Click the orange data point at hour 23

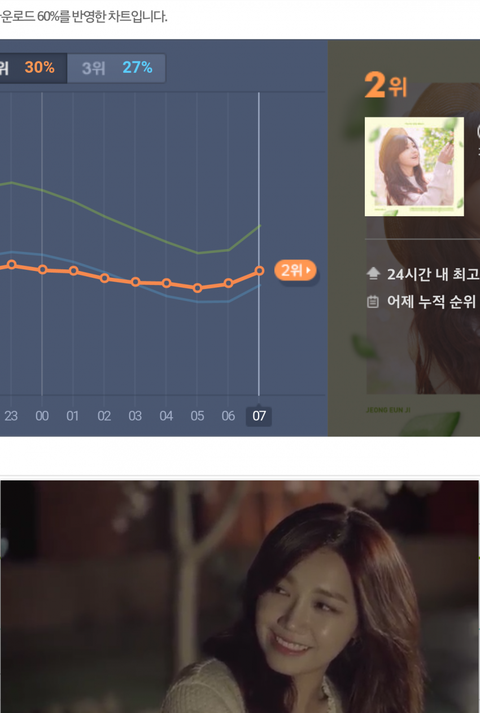point(12,265)
